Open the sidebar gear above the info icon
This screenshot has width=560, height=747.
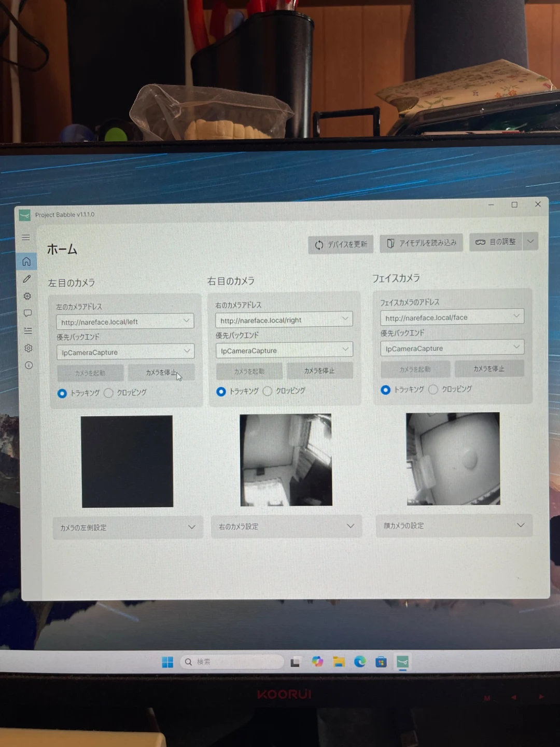pyautogui.click(x=29, y=348)
